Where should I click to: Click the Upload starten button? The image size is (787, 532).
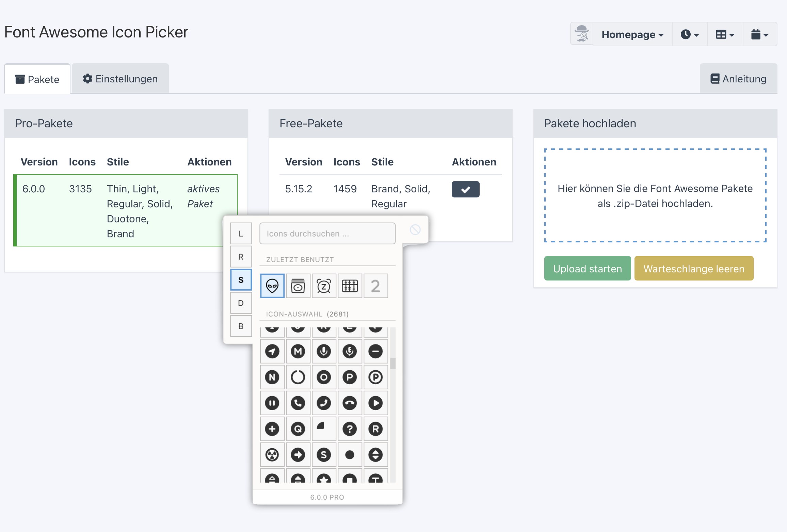point(588,269)
